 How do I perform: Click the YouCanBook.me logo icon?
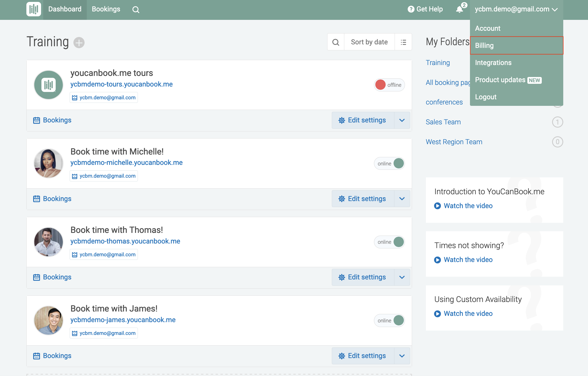coord(34,9)
